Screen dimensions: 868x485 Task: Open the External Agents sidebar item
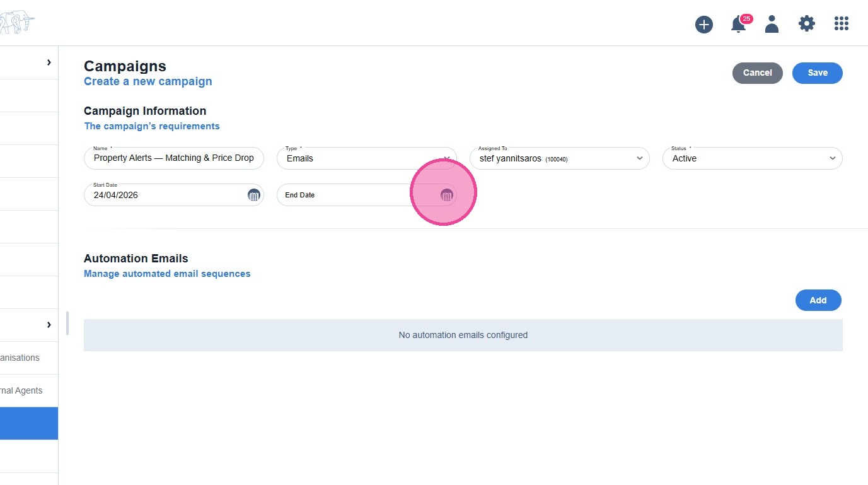[x=29, y=390]
